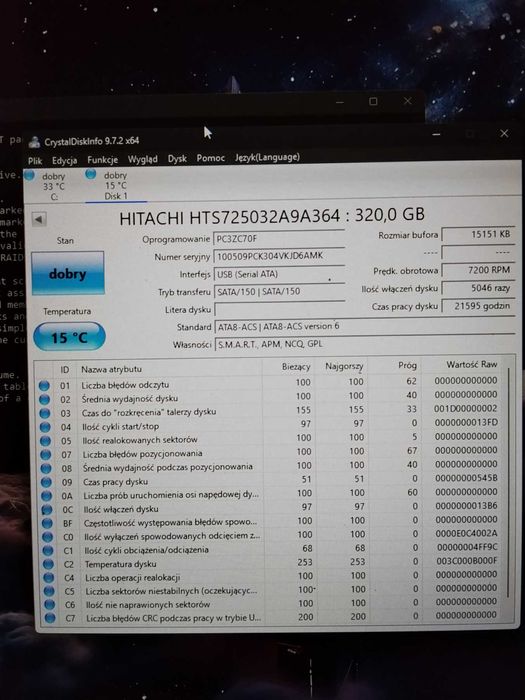This screenshot has height=700, width=525.
Task: Select the Ilość realokowanych sektorów row text
Action: (140, 440)
